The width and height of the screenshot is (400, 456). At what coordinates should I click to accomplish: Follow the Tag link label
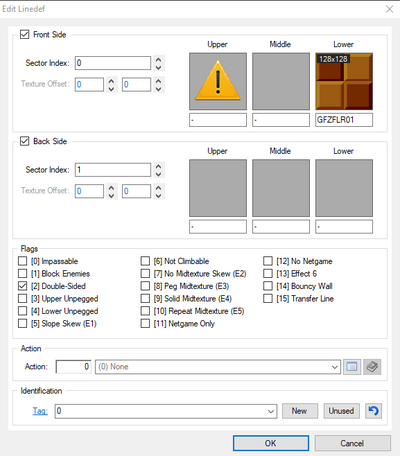click(40, 411)
